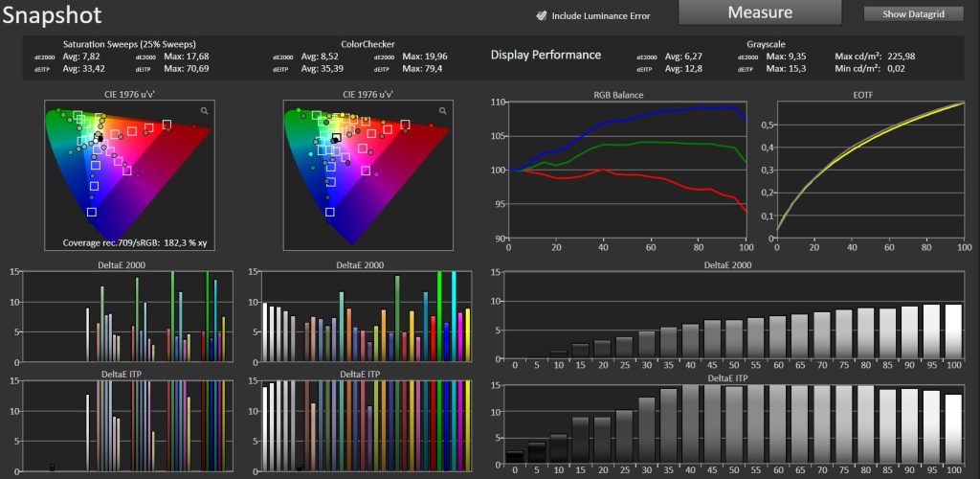Select the ColorChecker DeltaE ITP bar chart

[367, 426]
